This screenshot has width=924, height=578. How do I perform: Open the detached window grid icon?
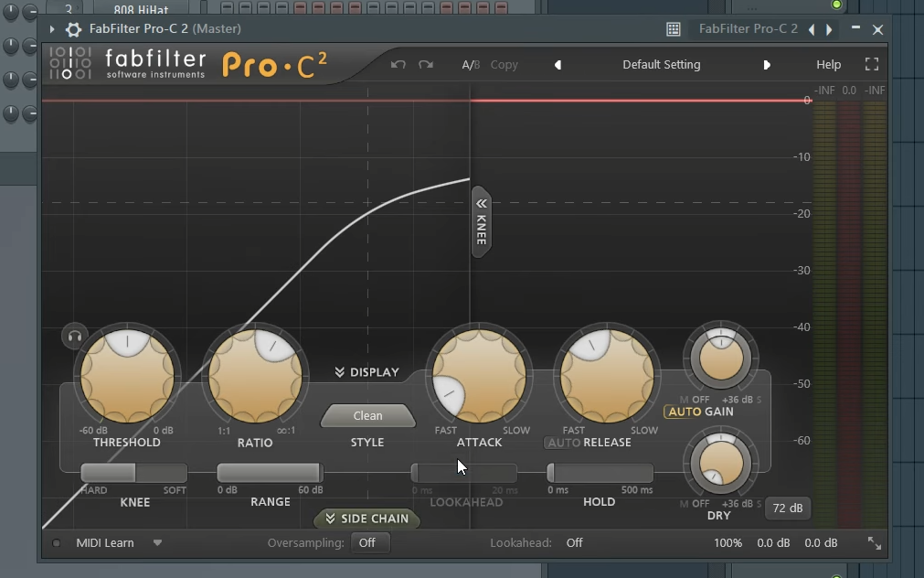tap(673, 29)
